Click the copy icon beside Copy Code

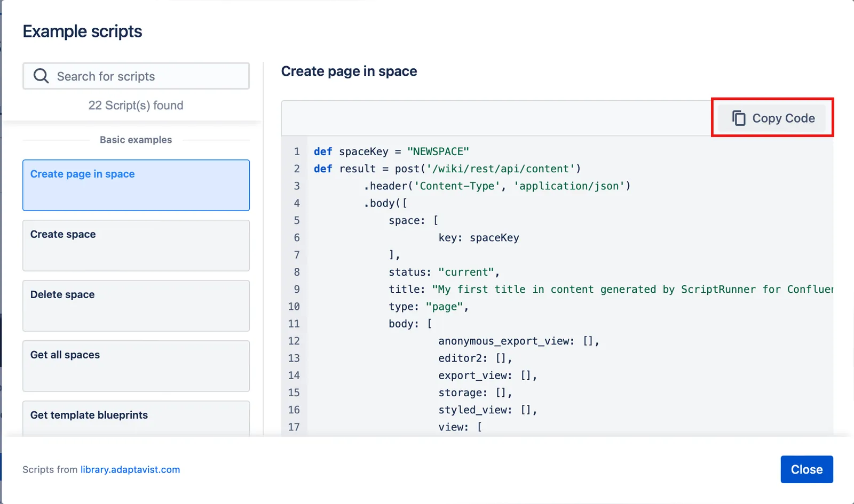[x=739, y=118]
